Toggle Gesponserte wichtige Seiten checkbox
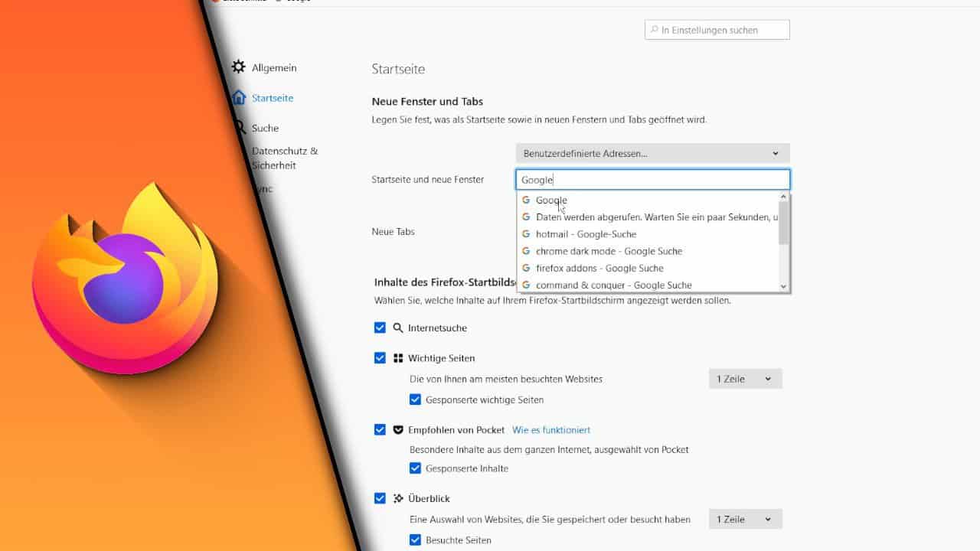The width and height of the screenshot is (980, 551). click(x=415, y=399)
